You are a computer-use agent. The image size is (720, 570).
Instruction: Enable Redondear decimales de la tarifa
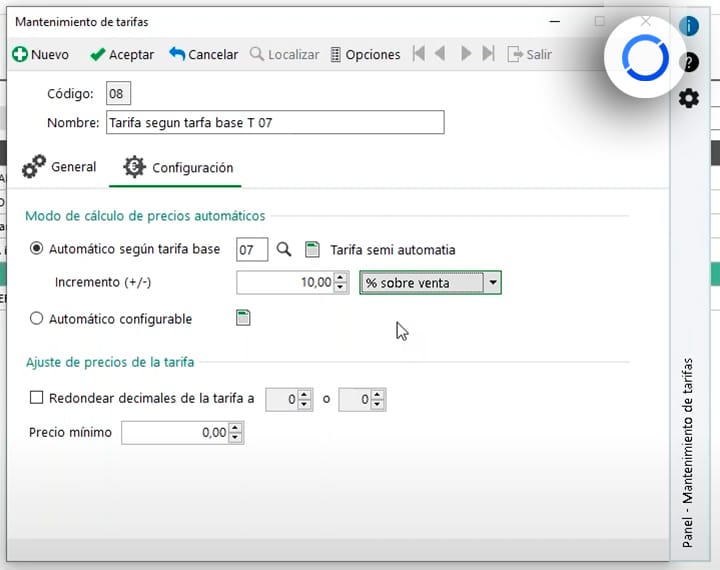[x=36, y=397]
